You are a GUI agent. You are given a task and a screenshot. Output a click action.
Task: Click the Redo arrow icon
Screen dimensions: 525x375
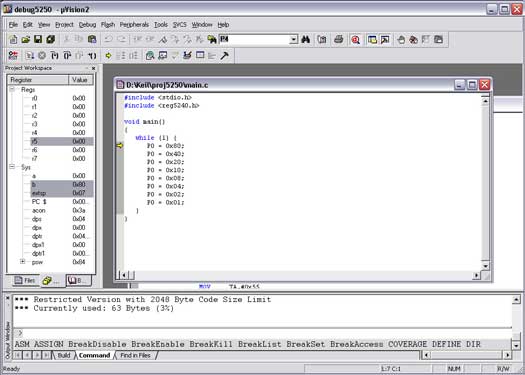coord(121,40)
